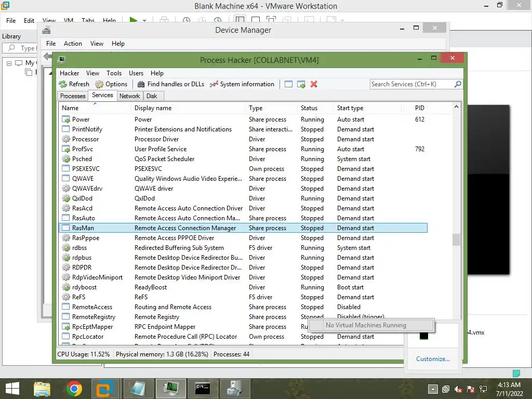This screenshot has height=399, width=532.
Task: Select the RdpVideoMiniport service name
Action: tap(97, 277)
